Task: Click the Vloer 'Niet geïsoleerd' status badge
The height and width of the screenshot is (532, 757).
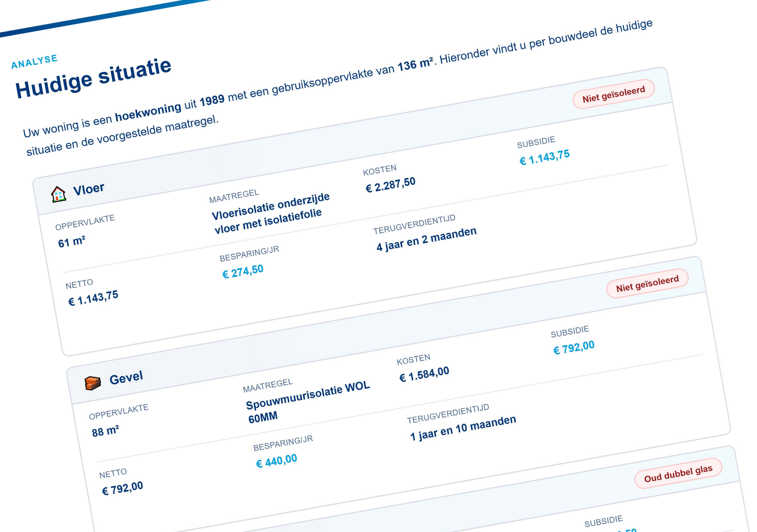Action: (x=614, y=94)
